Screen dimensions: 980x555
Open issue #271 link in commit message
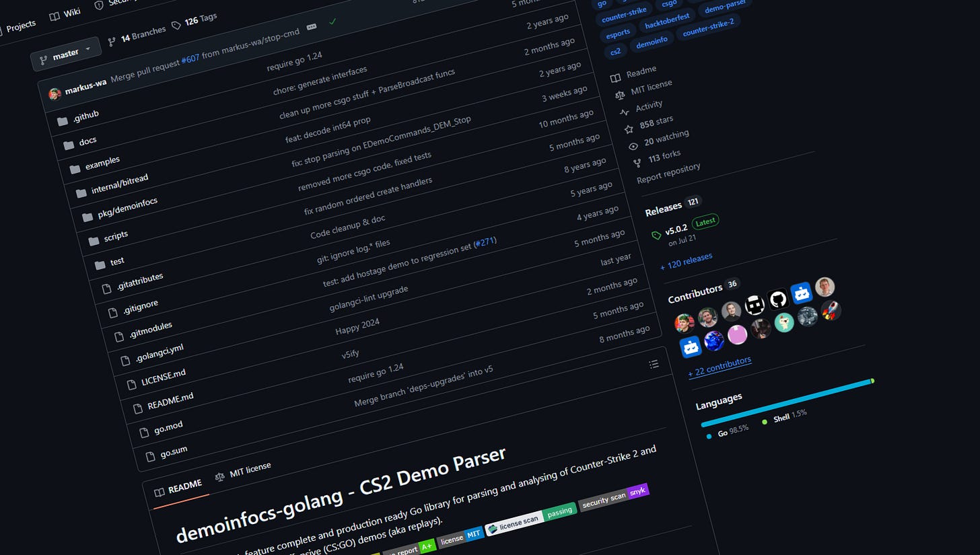pyautogui.click(x=485, y=242)
